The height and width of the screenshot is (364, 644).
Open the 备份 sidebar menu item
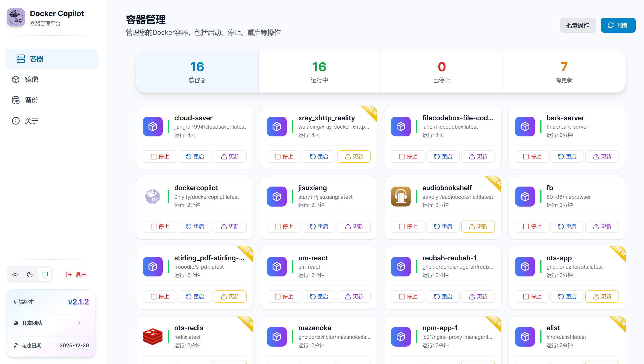pyautogui.click(x=51, y=100)
